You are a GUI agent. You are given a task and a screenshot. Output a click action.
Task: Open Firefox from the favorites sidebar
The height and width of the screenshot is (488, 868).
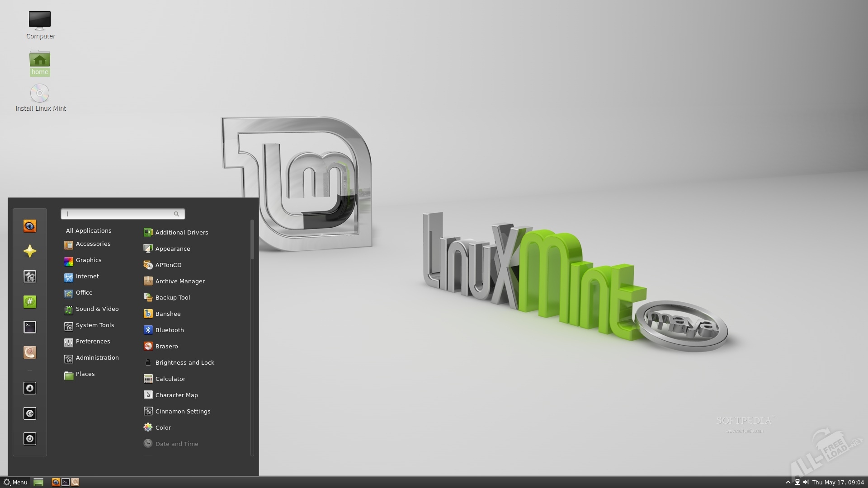click(30, 226)
